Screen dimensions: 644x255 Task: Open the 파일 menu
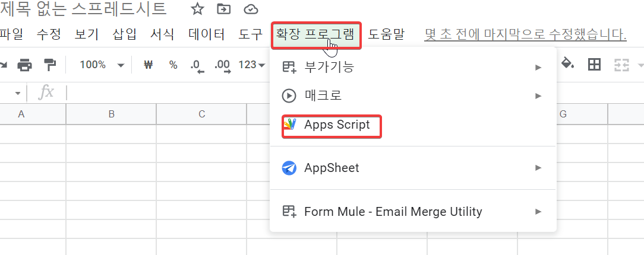pos(11,35)
